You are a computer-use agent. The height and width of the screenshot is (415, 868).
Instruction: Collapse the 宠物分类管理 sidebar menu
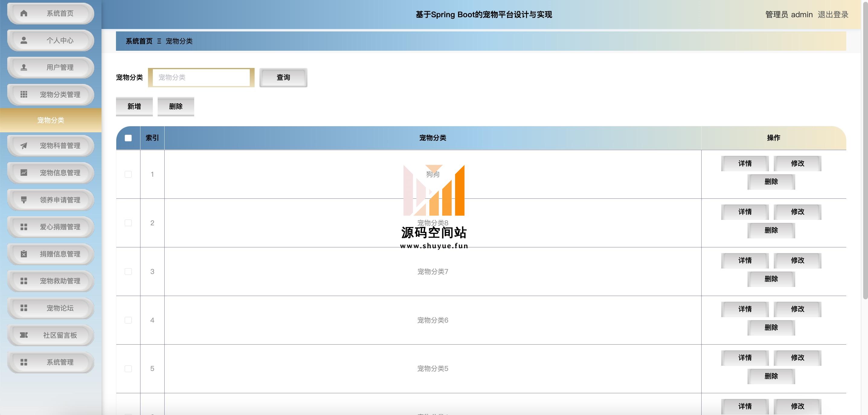(x=50, y=95)
